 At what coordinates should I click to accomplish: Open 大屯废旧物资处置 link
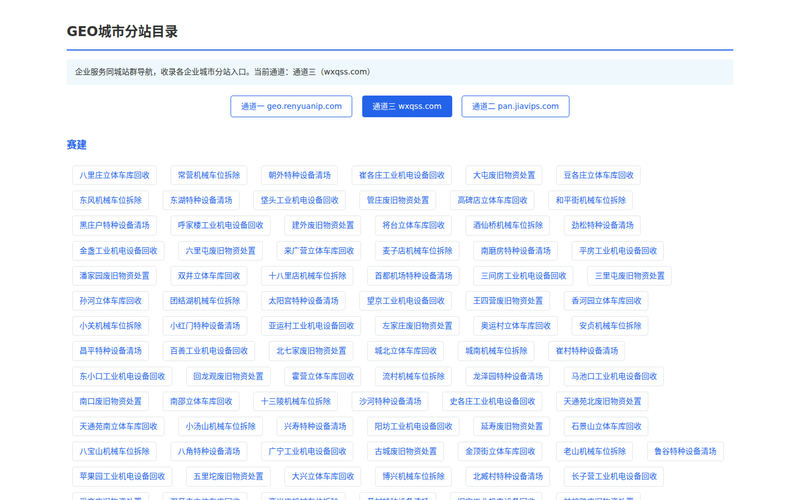(x=504, y=175)
